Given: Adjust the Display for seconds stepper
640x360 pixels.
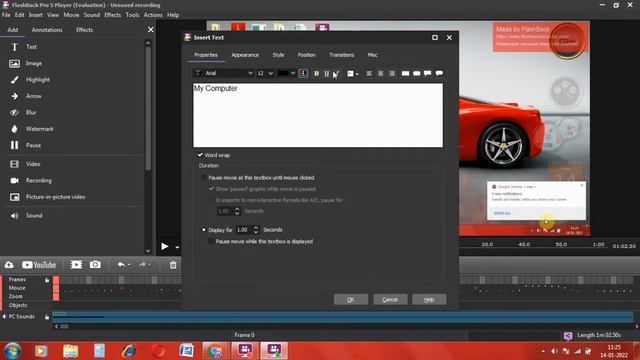Looking at the screenshot, I should click(x=256, y=230).
